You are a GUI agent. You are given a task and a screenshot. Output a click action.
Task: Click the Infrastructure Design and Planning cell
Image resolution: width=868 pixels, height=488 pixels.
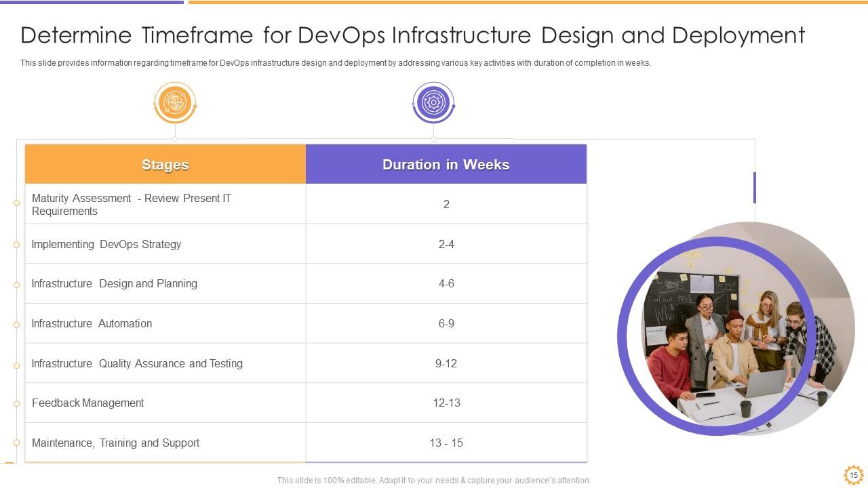pyautogui.click(x=115, y=283)
